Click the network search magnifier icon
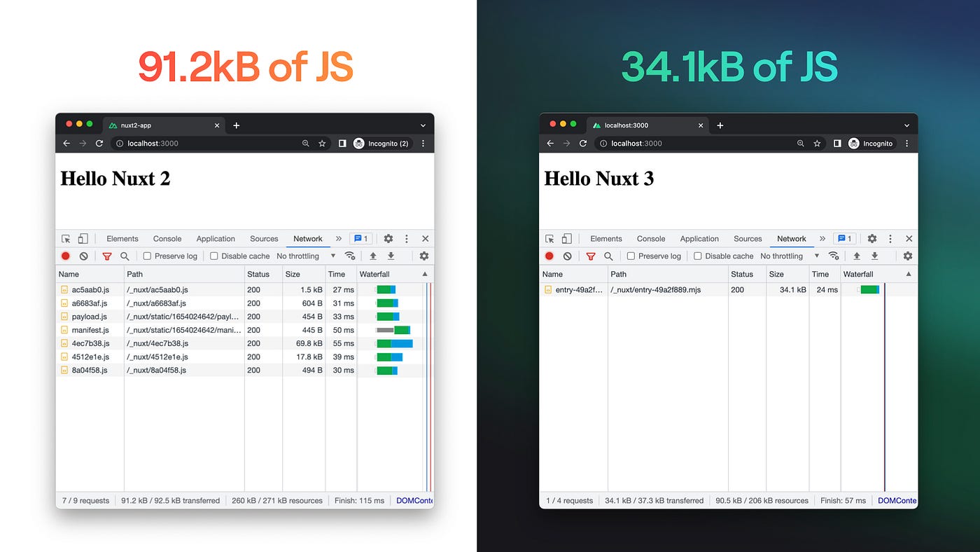Image resolution: width=980 pixels, height=552 pixels. (125, 256)
